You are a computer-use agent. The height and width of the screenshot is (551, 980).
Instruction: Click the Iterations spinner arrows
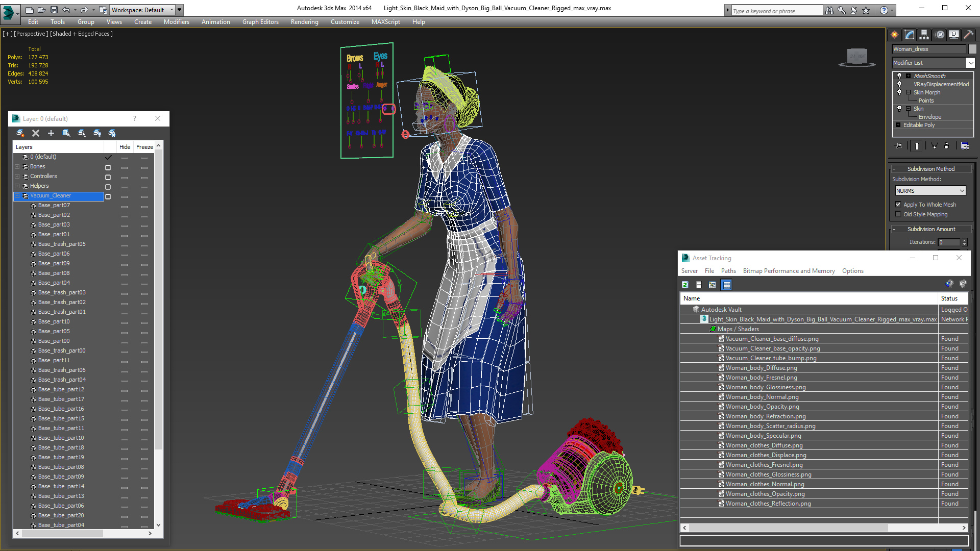point(965,242)
